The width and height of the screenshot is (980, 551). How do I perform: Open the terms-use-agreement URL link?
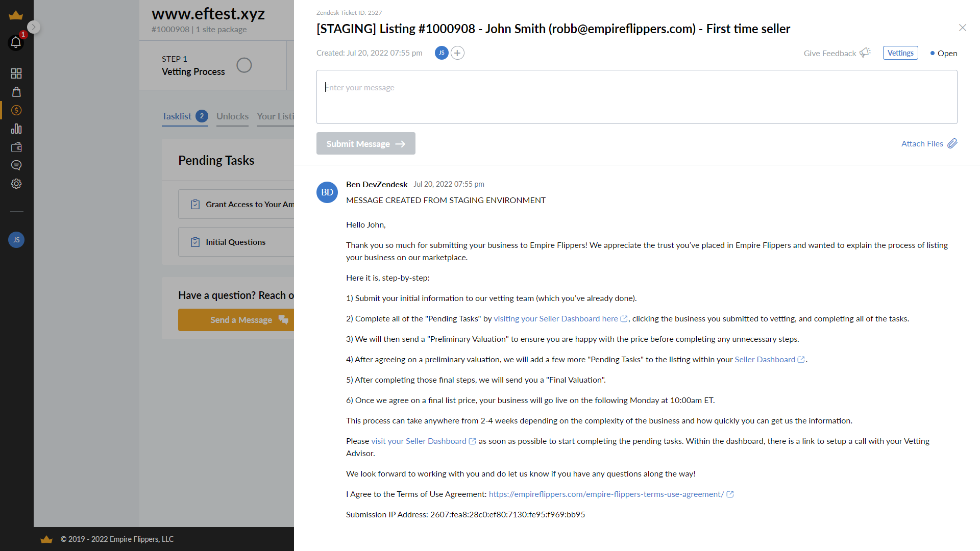(606, 494)
